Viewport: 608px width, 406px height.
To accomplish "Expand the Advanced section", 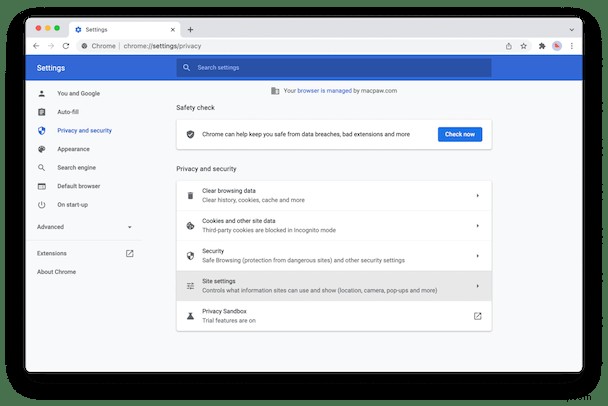I will click(84, 227).
